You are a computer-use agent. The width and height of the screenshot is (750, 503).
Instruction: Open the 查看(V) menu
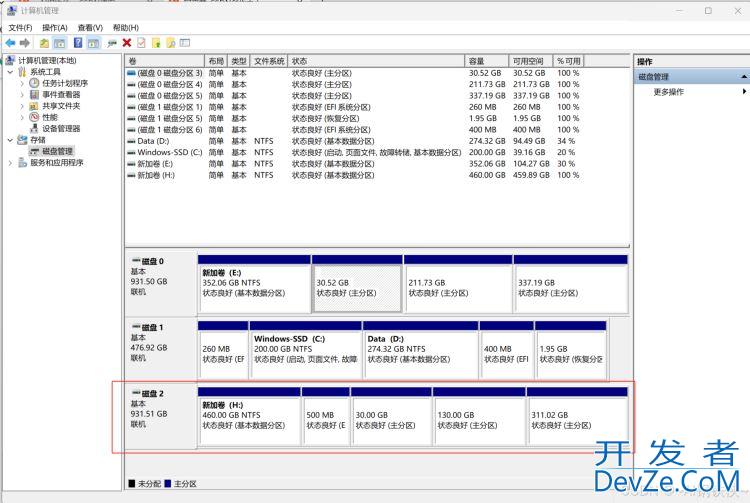coord(90,28)
